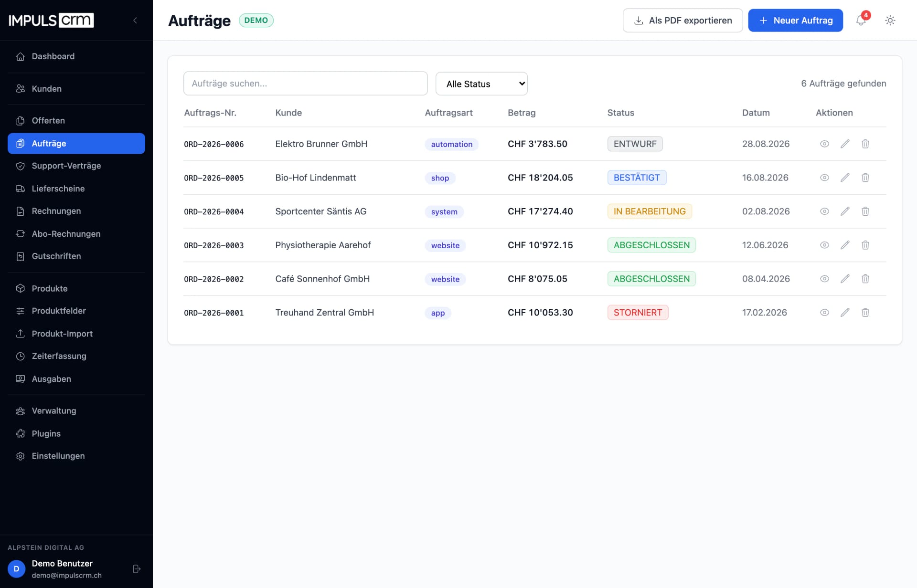This screenshot has width=917, height=588.
Task: Click the automation order type tag
Action: [x=451, y=144]
